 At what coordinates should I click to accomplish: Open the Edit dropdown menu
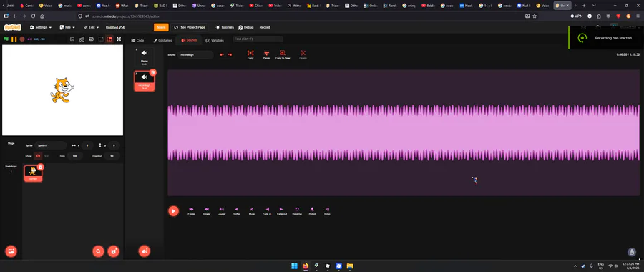point(91,27)
